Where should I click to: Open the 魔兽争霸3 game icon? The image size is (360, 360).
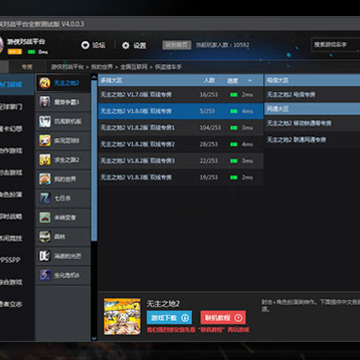pos(45,102)
